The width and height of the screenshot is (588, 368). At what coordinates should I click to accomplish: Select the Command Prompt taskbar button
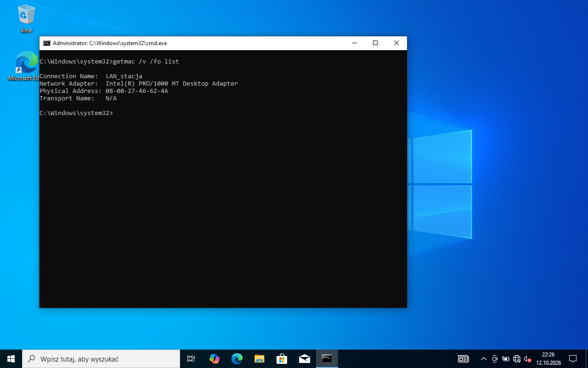(327, 359)
